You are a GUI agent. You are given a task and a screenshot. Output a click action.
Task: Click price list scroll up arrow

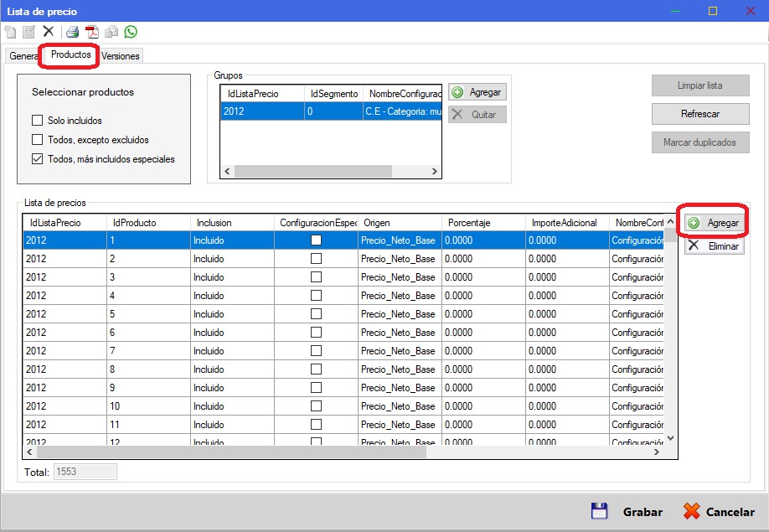670,222
